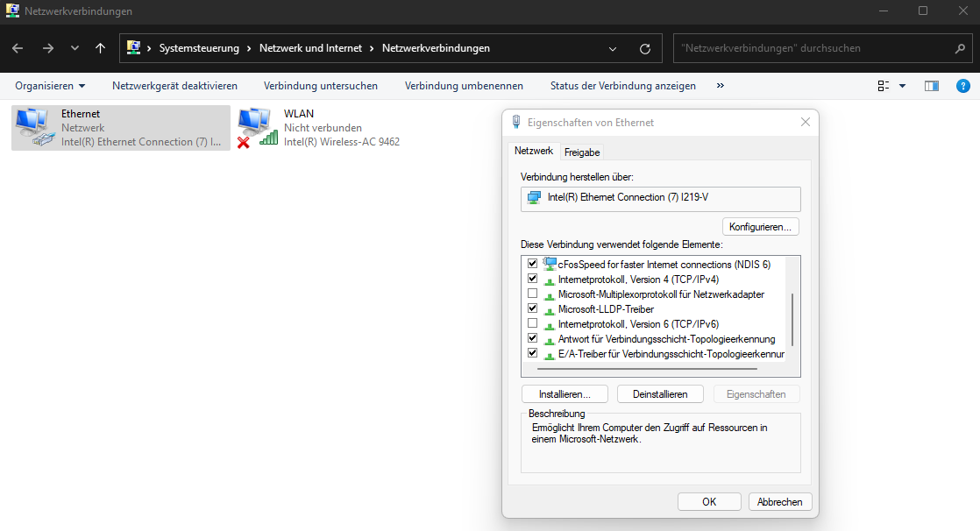The image size is (980, 531).
Task: Click the elements list vertical scrollbar
Action: pos(792,319)
